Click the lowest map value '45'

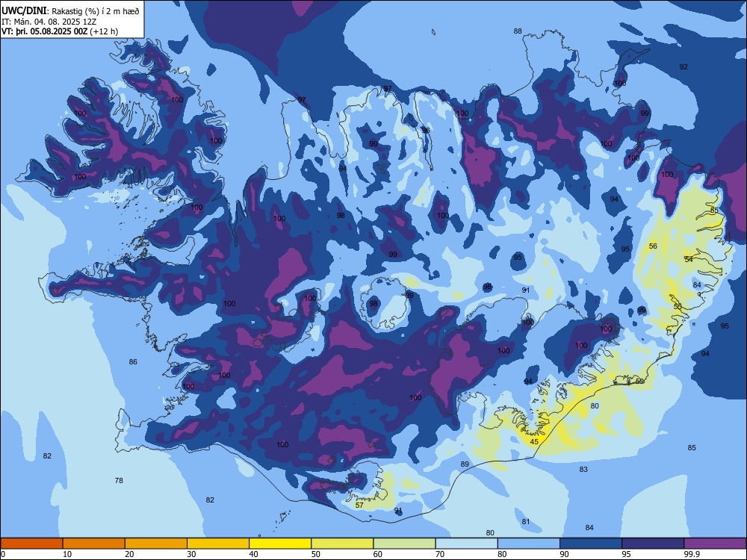[x=535, y=441]
